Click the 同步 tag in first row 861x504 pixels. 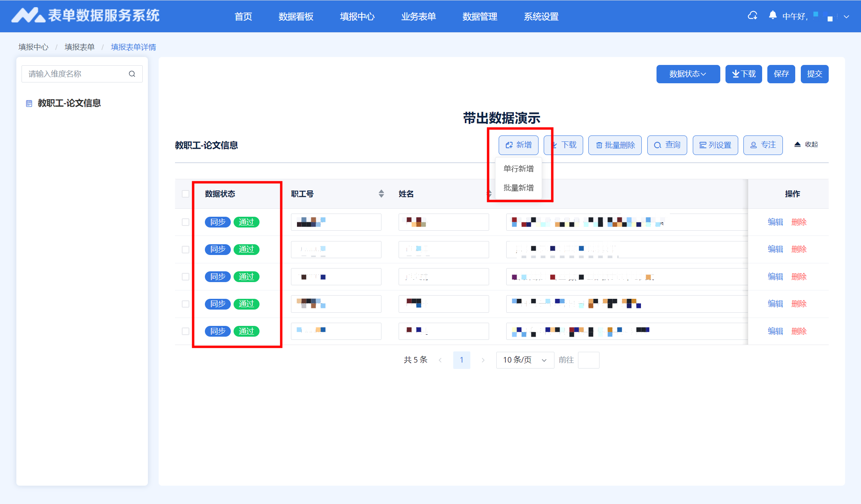tap(218, 222)
